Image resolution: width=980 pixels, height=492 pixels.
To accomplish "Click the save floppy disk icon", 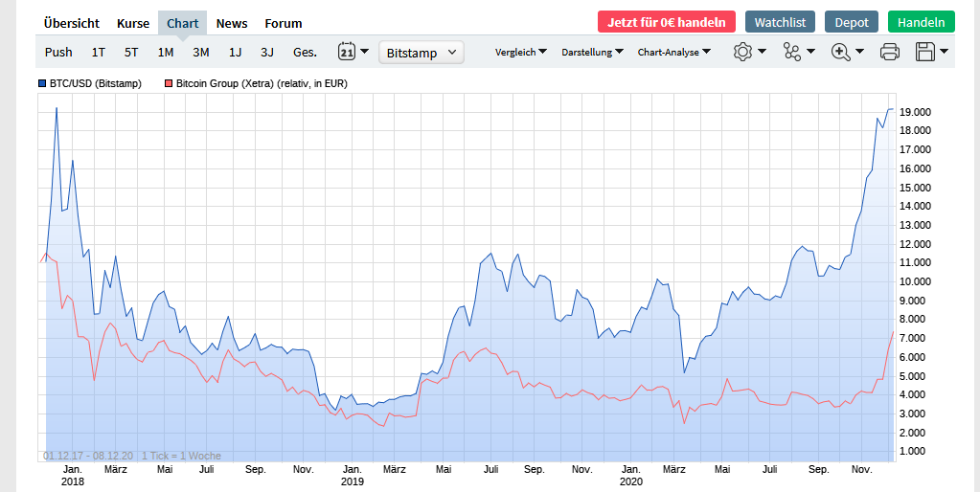I will [925, 52].
